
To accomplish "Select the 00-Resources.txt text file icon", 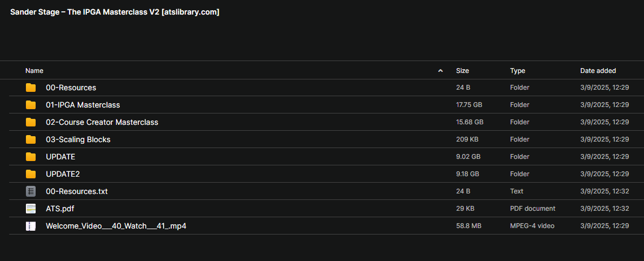I will 31,191.
